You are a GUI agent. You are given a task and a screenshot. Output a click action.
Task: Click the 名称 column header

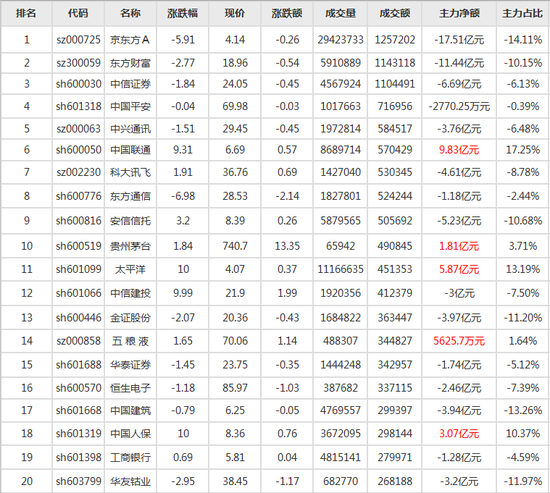click(130, 13)
